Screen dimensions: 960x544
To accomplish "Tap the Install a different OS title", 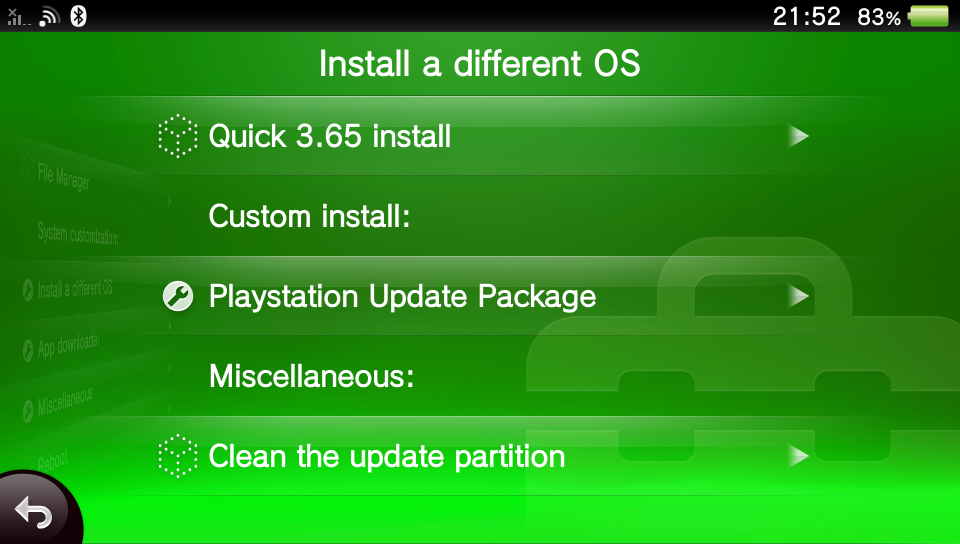I will [x=479, y=64].
